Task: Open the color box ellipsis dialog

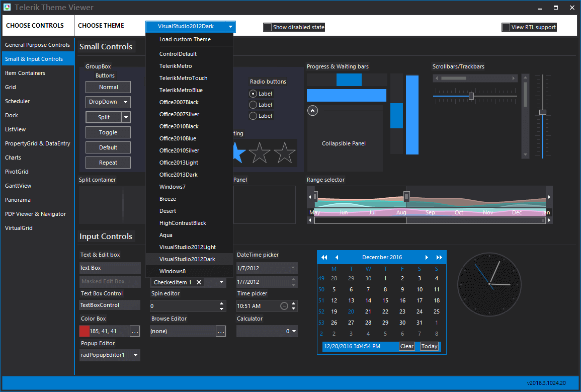Action: pyautogui.click(x=135, y=331)
